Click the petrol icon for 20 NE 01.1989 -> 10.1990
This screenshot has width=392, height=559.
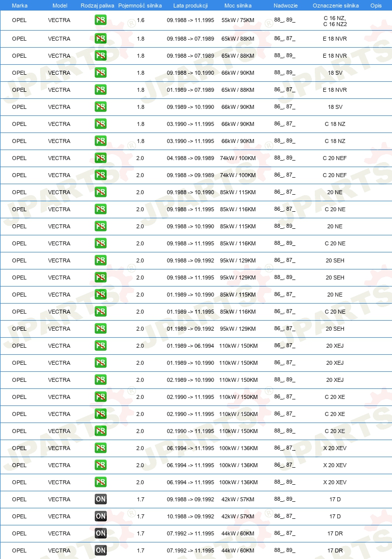click(101, 295)
